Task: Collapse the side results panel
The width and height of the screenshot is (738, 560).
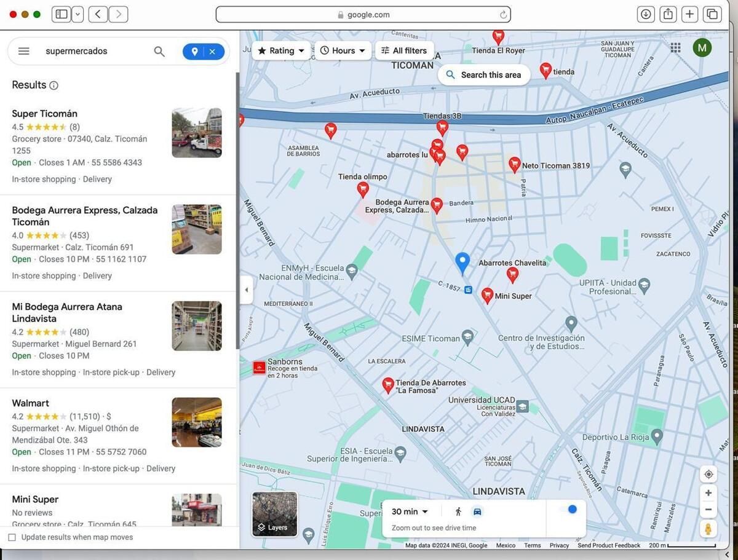Action: (x=247, y=290)
